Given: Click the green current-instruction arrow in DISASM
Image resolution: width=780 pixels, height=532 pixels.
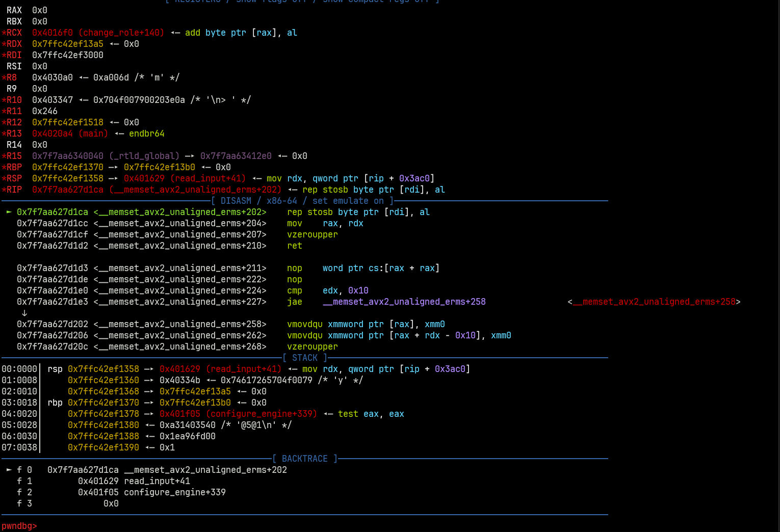Looking at the screenshot, I should (x=9, y=212).
